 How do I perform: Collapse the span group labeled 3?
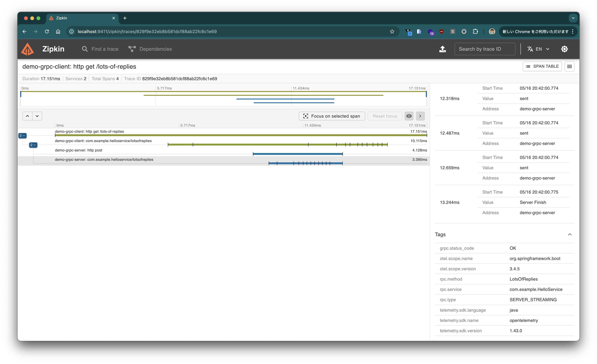pos(22,136)
